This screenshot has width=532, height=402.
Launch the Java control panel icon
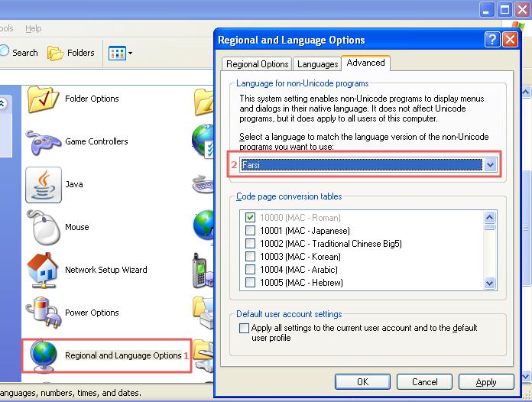[x=44, y=184]
